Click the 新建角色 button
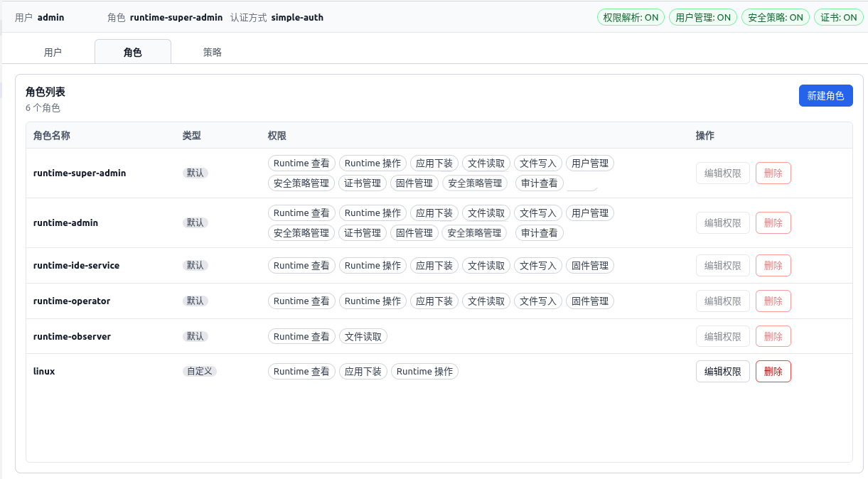The height and width of the screenshot is (479, 868). pyautogui.click(x=825, y=95)
